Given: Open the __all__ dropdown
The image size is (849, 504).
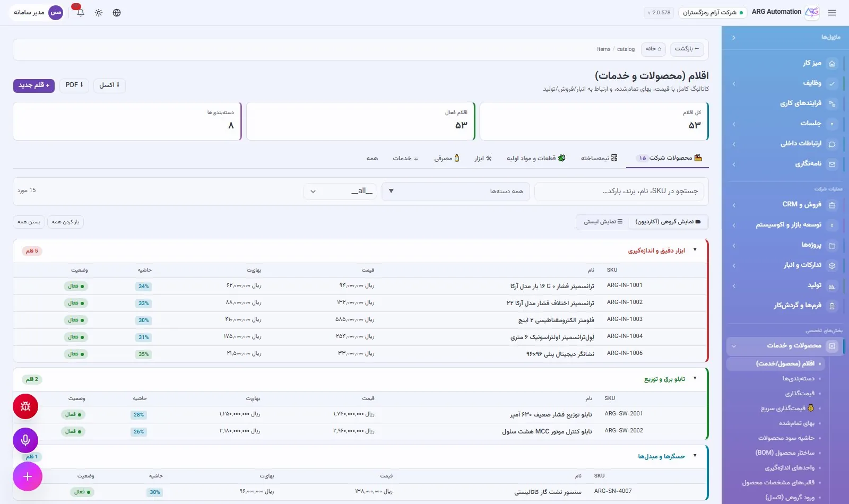Looking at the screenshot, I should click(340, 191).
